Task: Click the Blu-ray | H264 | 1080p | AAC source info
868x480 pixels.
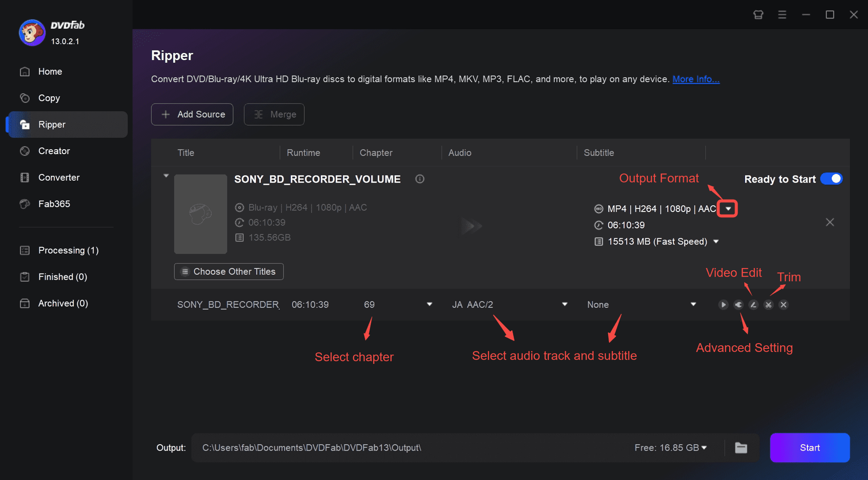Action: pyautogui.click(x=307, y=207)
